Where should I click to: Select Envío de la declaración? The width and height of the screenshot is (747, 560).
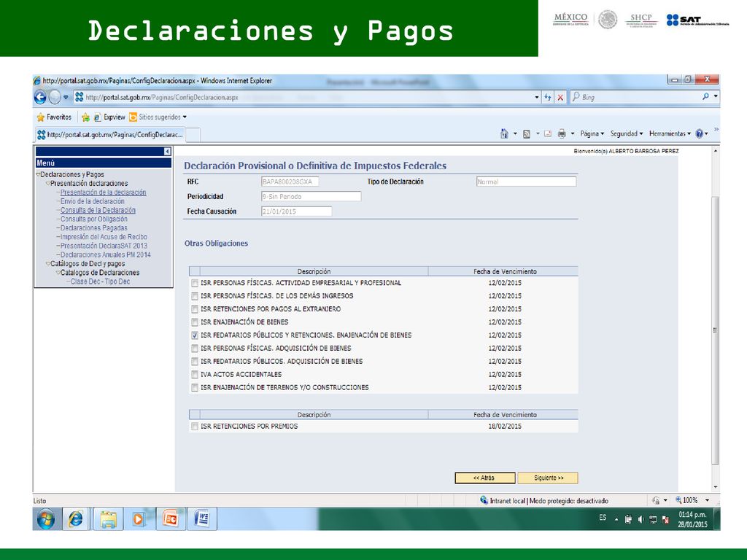pyautogui.click(x=92, y=201)
